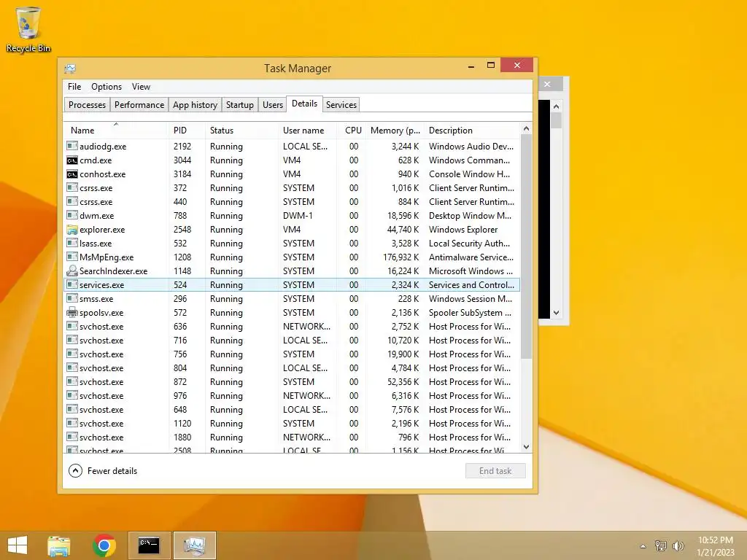Switch to the Performance tab
747x560 pixels.
(x=139, y=105)
